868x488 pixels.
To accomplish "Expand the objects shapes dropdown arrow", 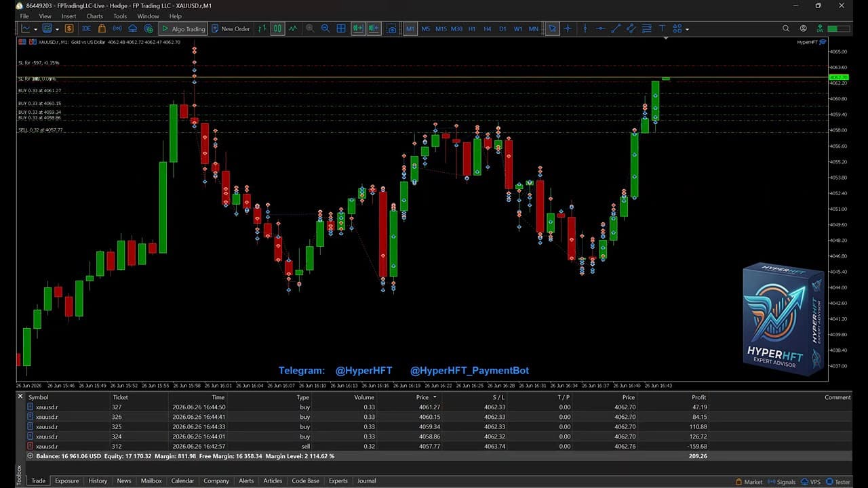I will (687, 29).
